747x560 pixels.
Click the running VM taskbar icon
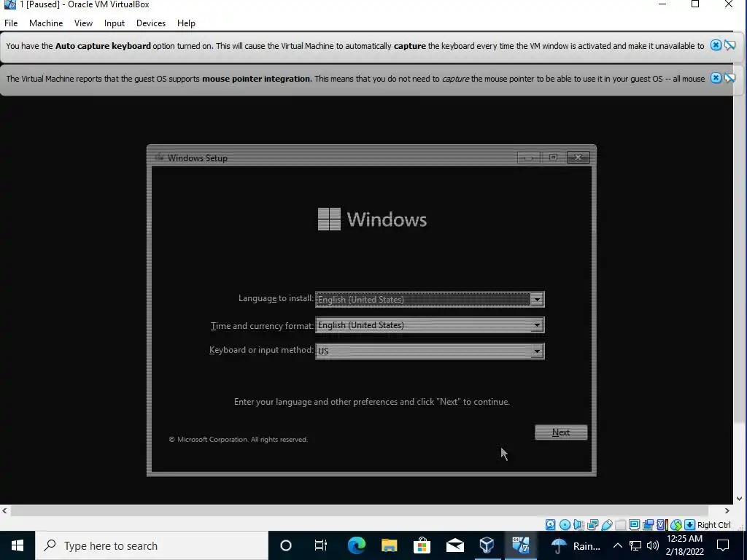[520, 545]
